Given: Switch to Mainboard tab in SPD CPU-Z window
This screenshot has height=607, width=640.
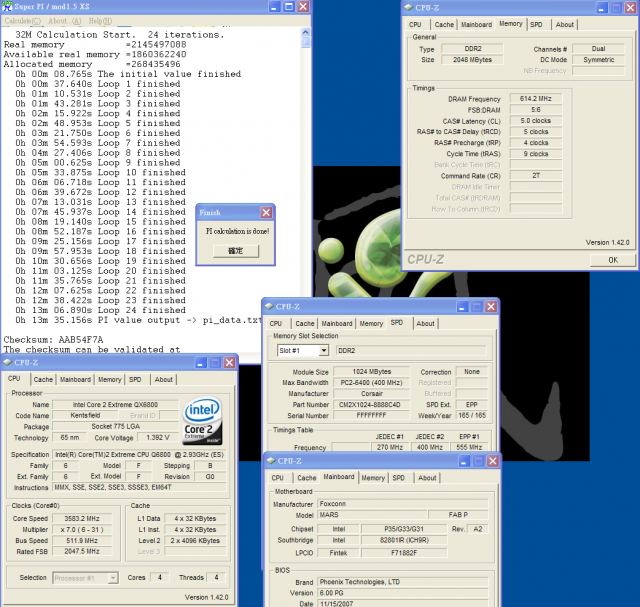Looking at the screenshot, I should 337,323.
